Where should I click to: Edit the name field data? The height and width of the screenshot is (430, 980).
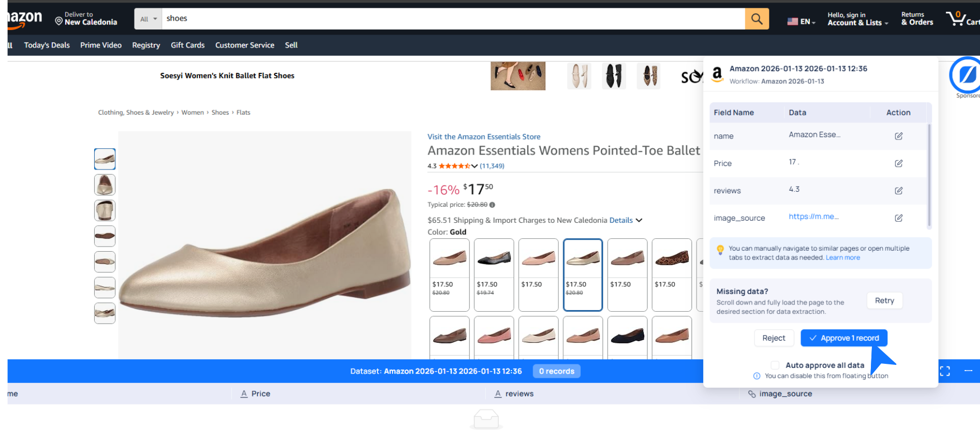tap(899, 136)
